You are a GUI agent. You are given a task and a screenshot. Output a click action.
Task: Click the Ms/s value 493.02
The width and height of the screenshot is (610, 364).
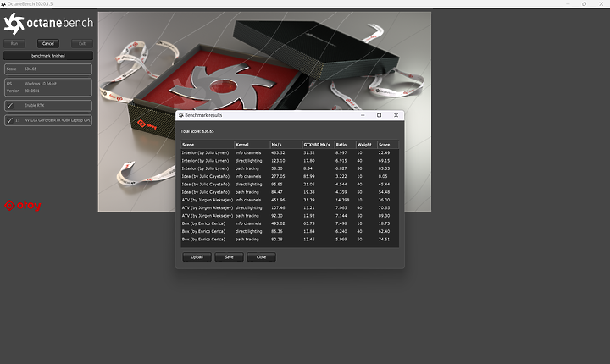tap(278, 223)
